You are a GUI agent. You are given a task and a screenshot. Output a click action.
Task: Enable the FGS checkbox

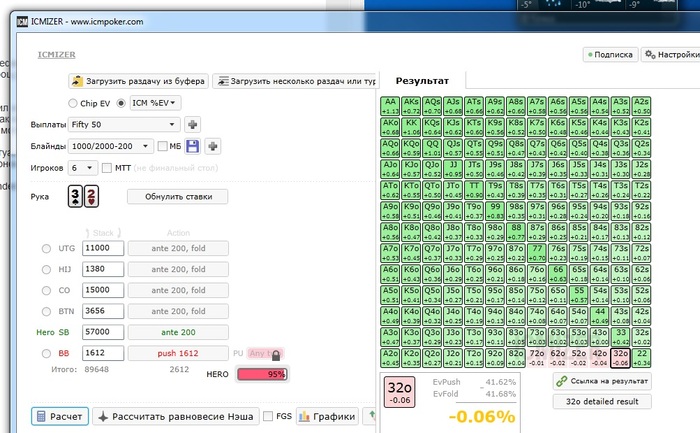click(x=268, y=416)
